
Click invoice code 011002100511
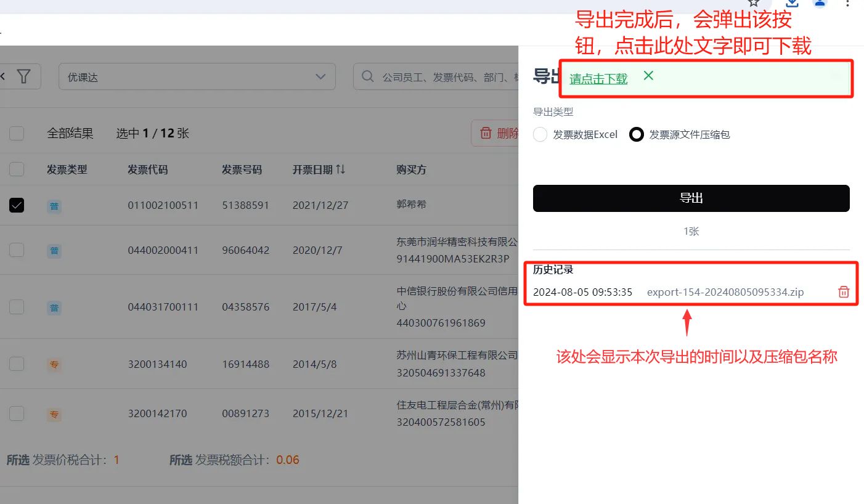pos(163,205)
